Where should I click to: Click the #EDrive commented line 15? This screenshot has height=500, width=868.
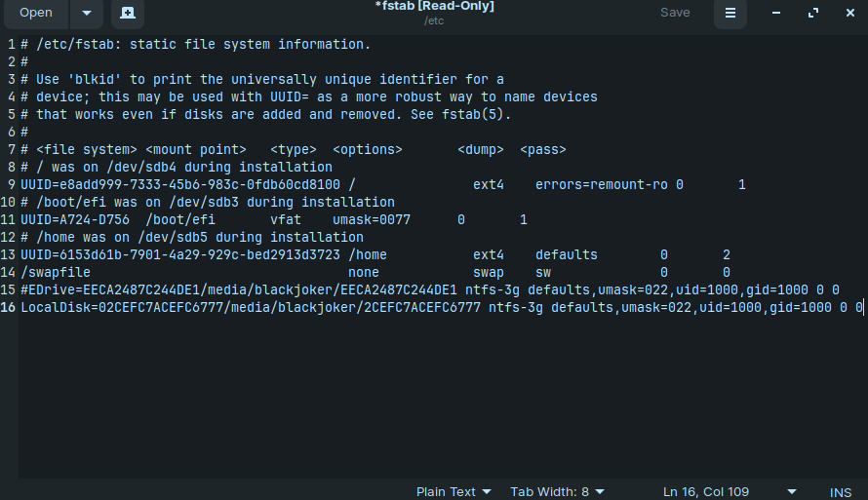(430, 289)
